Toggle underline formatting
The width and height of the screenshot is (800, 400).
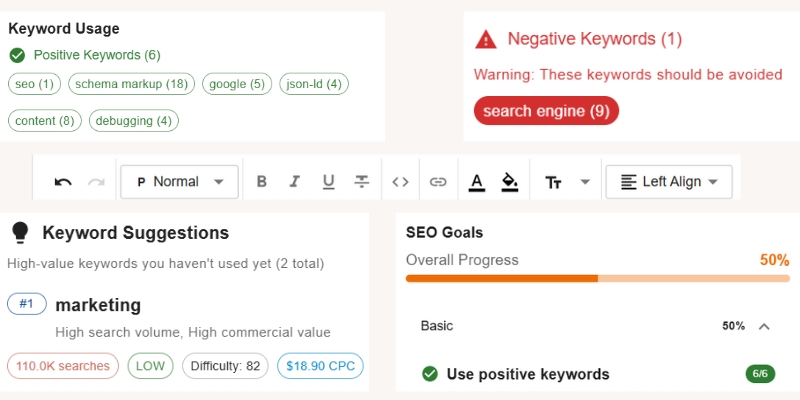[329, 182]
